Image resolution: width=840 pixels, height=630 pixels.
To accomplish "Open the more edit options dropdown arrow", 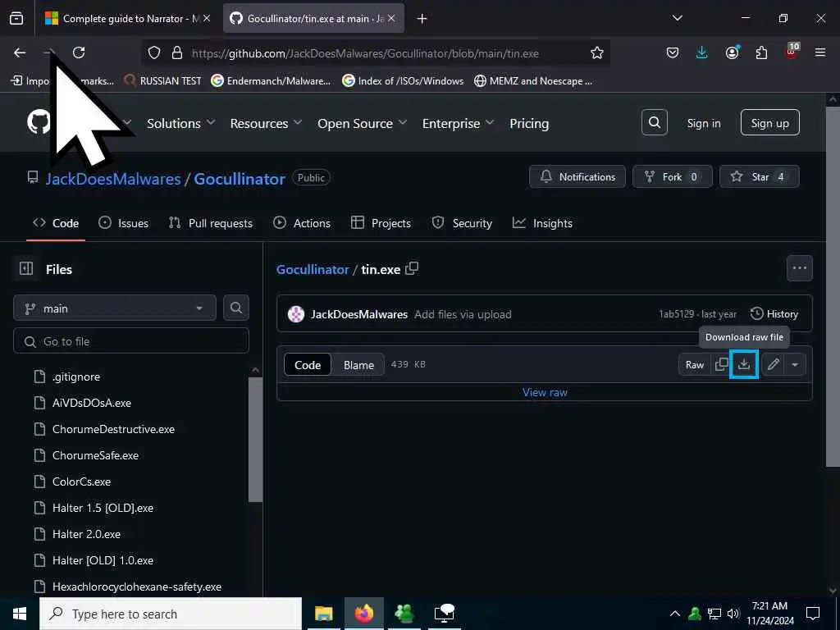I will [x=795, y=365].
